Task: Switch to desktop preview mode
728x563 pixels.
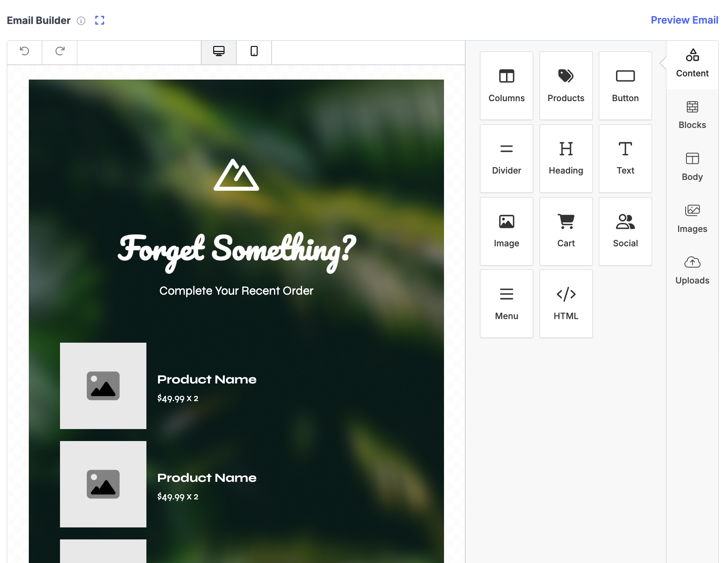Action: tap(219, 52)
